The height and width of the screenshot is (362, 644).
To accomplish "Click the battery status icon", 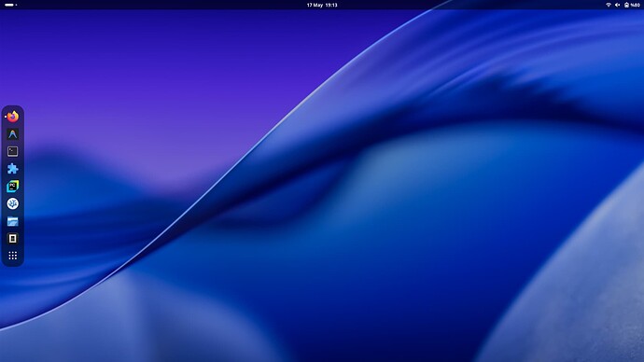I will coord(626,5).
